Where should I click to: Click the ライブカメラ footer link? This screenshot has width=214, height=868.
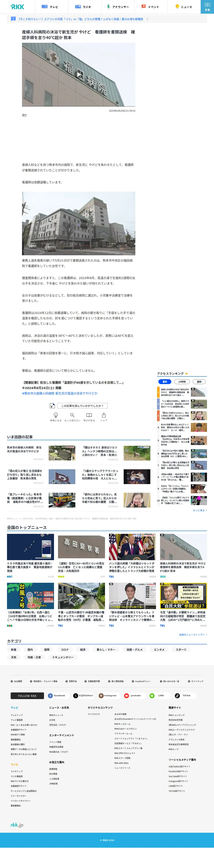(94, 714)
